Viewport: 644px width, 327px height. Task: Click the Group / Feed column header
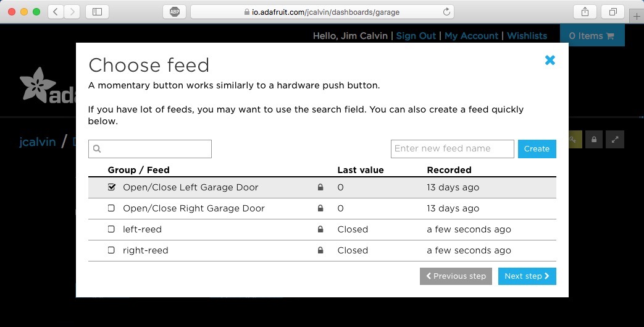point(138,170)
